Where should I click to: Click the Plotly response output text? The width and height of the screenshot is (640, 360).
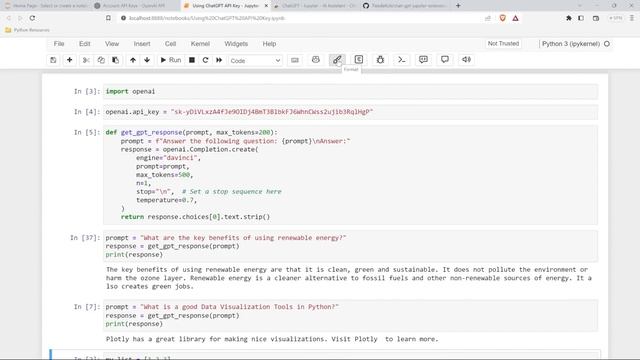coord(272,339)
